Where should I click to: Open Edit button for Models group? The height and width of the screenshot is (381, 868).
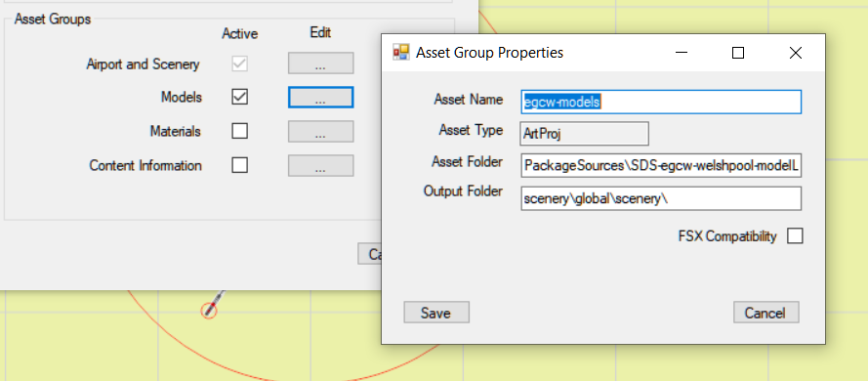(320, 98)
